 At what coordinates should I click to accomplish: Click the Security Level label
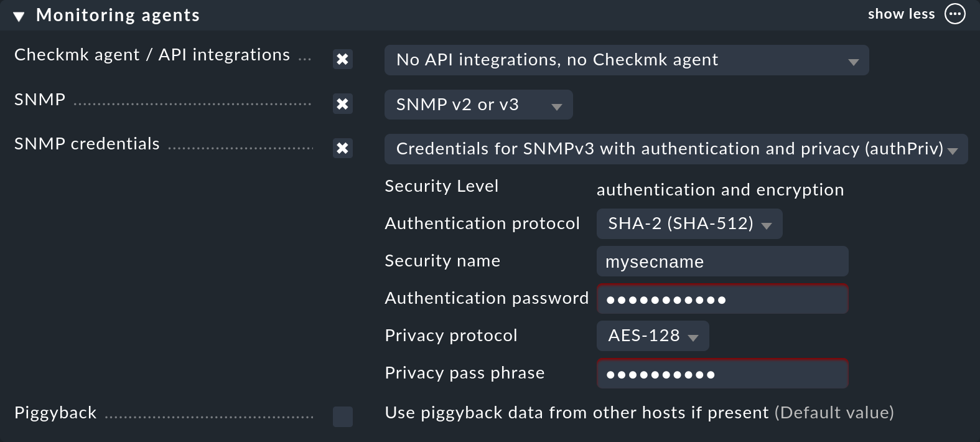(442, 186)
